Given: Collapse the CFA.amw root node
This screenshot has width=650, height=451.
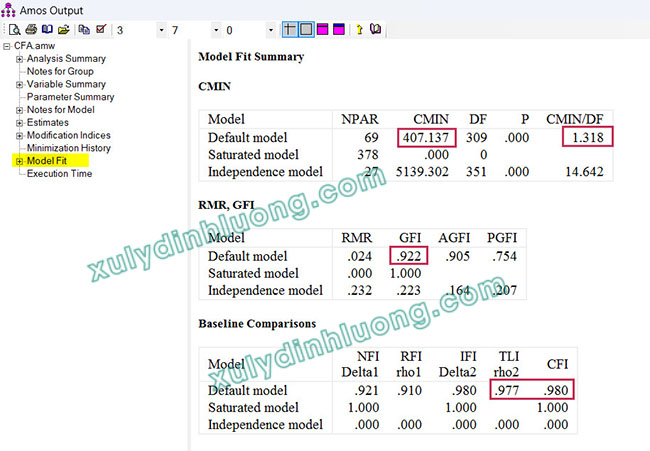Looking at the screenshot, I should [x=7, y=46].
